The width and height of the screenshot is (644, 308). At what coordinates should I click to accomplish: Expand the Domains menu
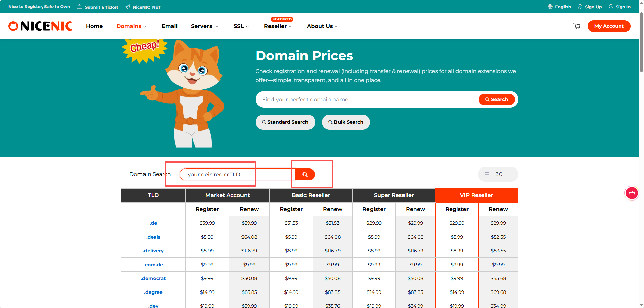point(131,26)
